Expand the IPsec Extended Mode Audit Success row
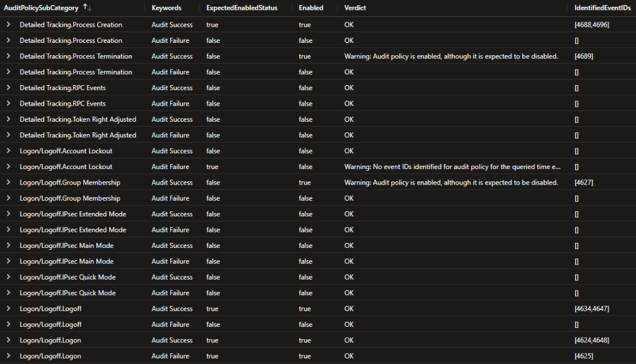 [x=8, y=214]
